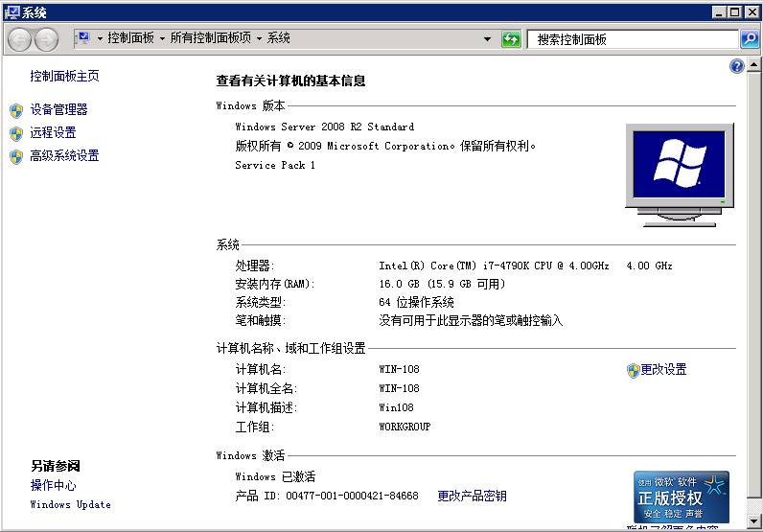Click 更改产品密钥 link
Screen dimensions: 763x532
(x=472, y=496)
